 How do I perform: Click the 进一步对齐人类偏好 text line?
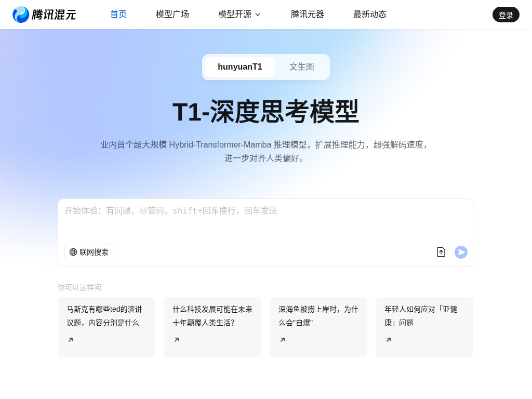[264, 158]
